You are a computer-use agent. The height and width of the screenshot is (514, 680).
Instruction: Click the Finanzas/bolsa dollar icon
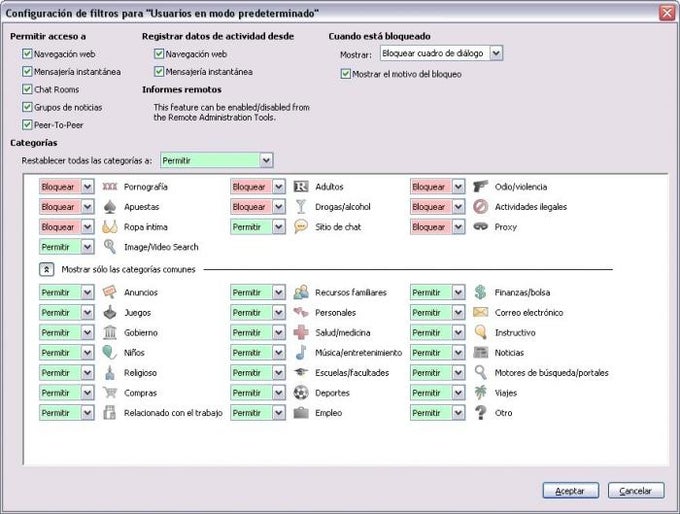[x=481, y=292]
